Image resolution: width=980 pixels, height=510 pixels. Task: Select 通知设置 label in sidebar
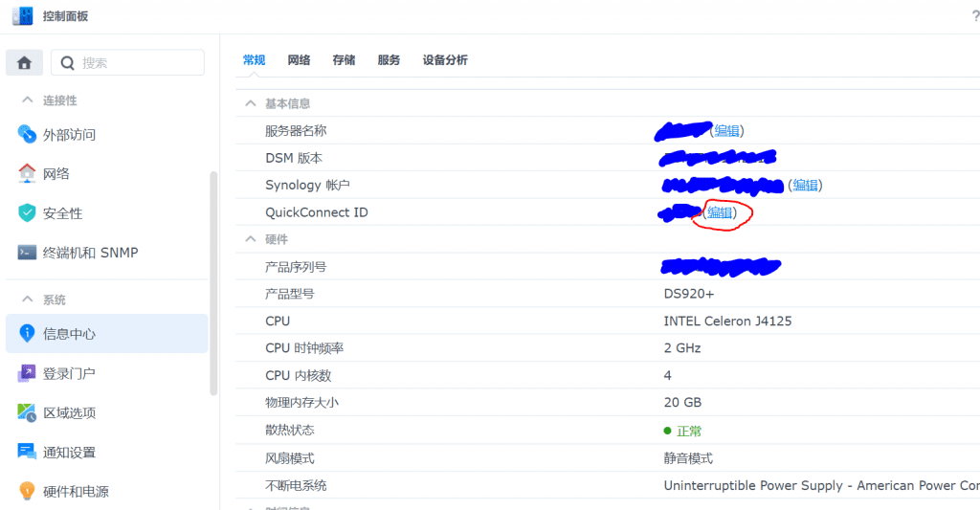coord(69,452)
